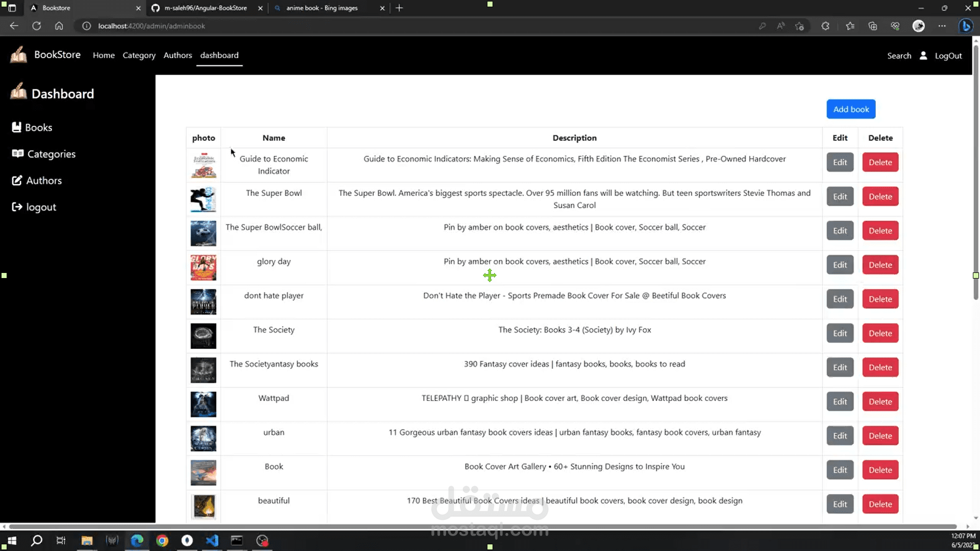Open Visual Studio Code from taskbar
Viewport: 980px width, 551px height.
[212, 540]
